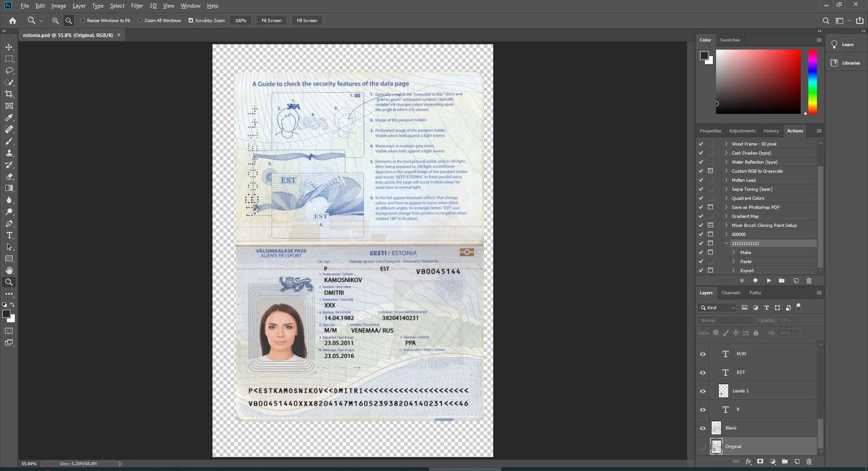Lock all attributes of the layer
The width and height of the screenshot is (868, 471).
point(756,333)
